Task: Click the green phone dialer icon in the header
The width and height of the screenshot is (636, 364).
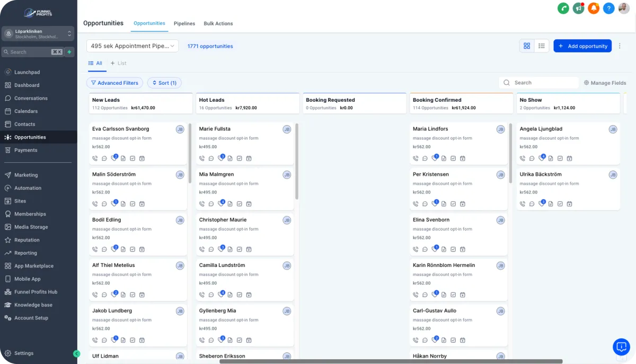Action: (x=563, y=8)
